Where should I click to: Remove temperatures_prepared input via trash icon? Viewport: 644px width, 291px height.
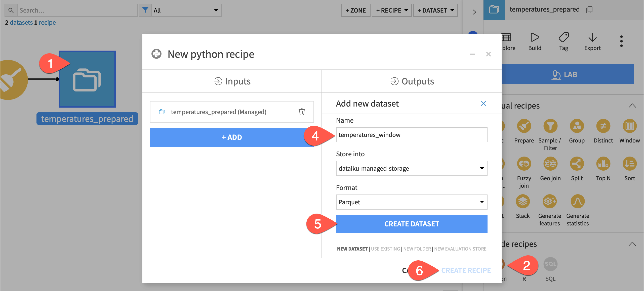[301, 112]
